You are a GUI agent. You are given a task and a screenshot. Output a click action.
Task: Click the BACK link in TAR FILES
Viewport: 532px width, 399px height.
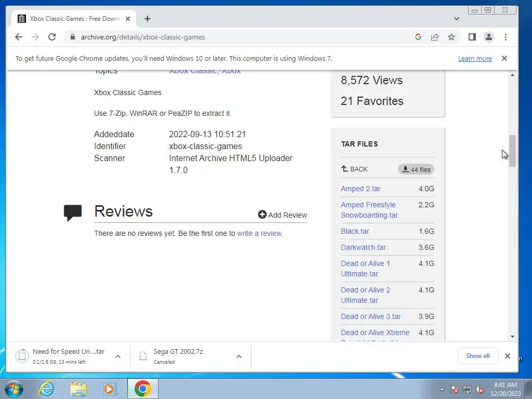tap(354, 169)
